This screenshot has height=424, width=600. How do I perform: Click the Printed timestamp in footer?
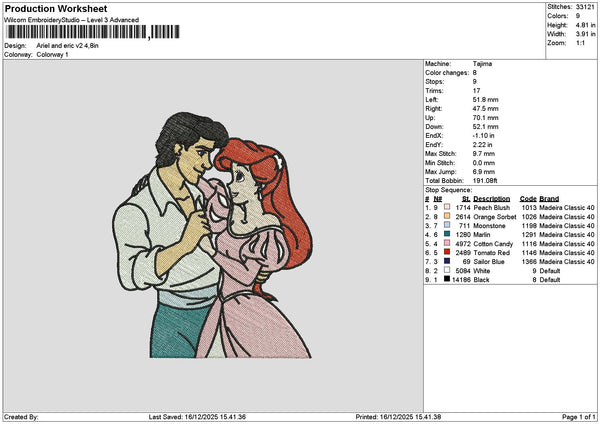click(x=398, y=417)
